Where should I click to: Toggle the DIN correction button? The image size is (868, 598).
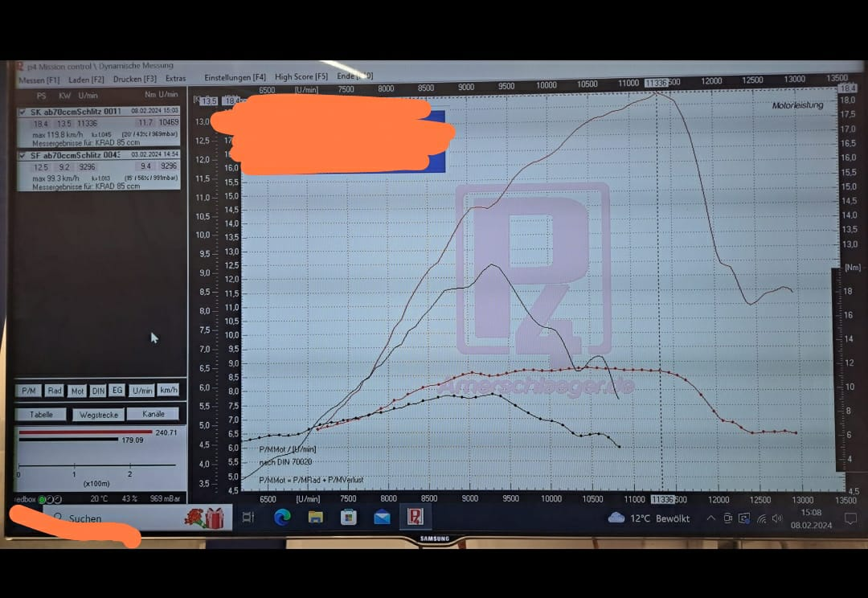click(98, 391)
